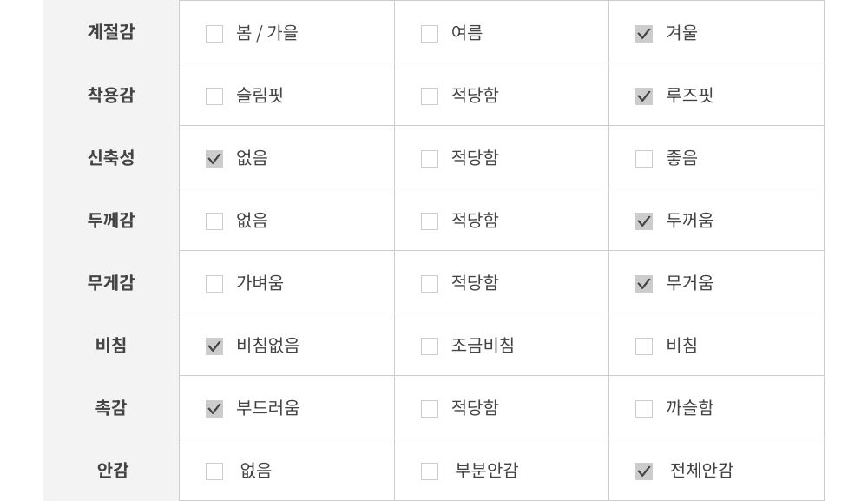Viewport: 868px width, 501px height.
Task: Tick the 까슬함 checkbox
Action: coord(644,409)
